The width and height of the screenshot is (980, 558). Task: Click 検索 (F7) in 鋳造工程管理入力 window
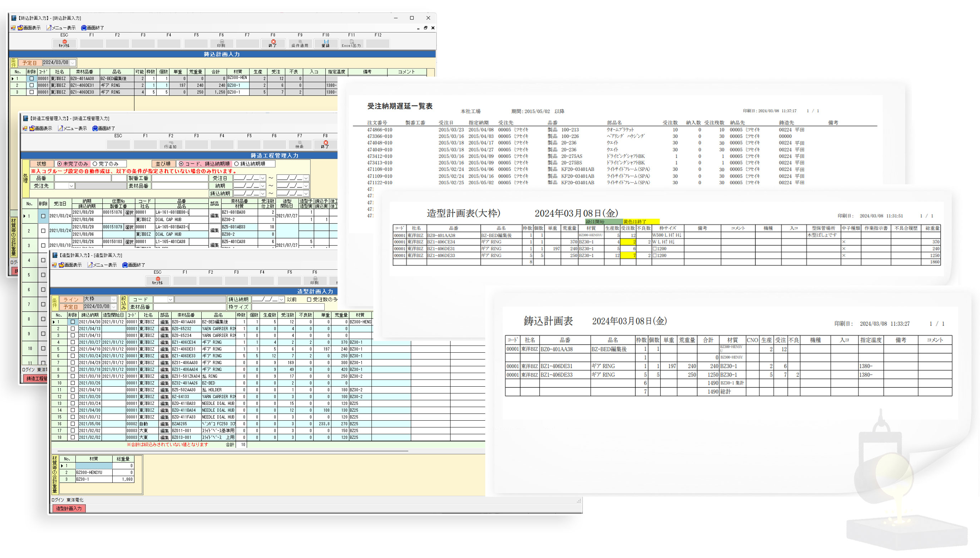[300, 145]
